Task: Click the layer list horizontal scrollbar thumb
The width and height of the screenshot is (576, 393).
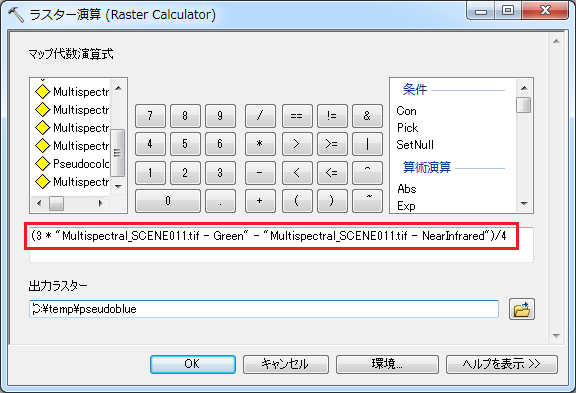Action: tap(56, 203)
